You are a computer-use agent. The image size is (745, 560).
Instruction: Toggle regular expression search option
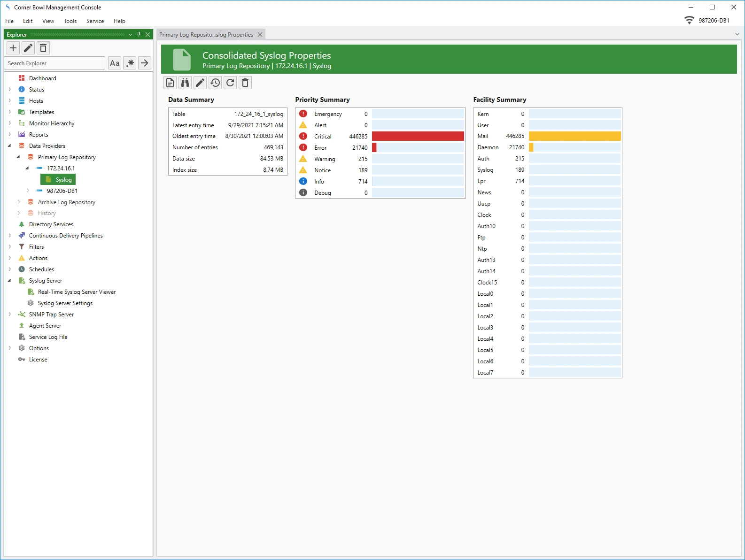(x=130, y=63)
